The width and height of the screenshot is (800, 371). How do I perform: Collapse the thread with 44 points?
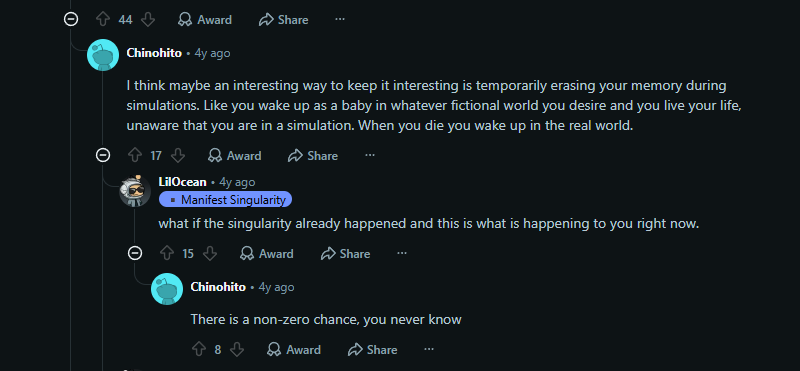(71, 19)
